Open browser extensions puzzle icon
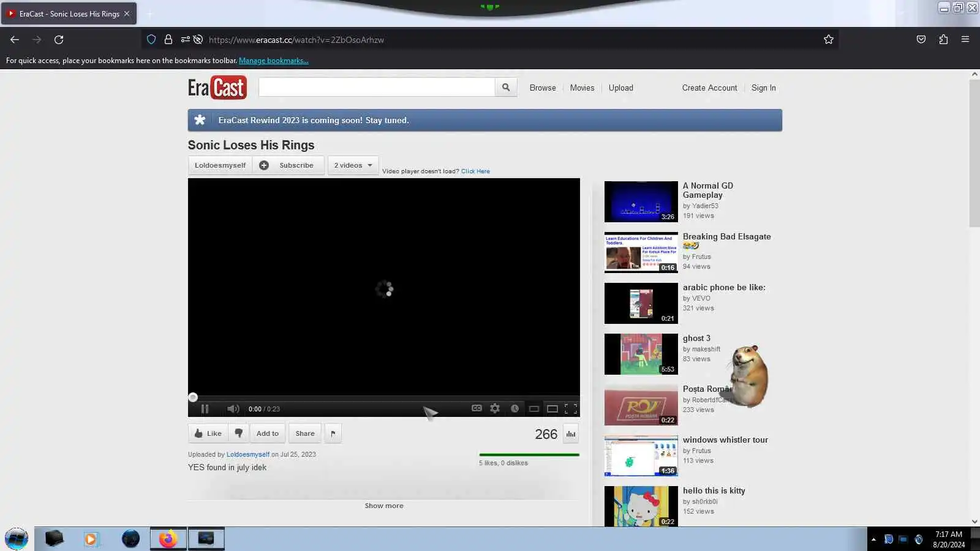 [943, 40]
